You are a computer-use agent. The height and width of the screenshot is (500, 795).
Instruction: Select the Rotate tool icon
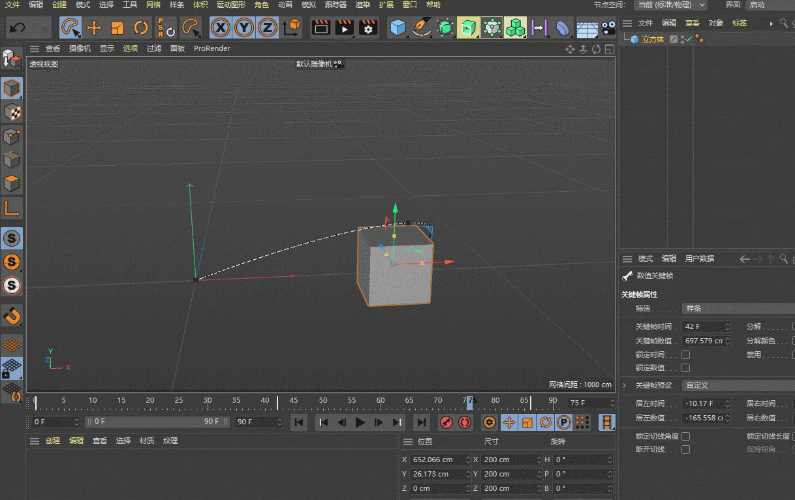141,27
